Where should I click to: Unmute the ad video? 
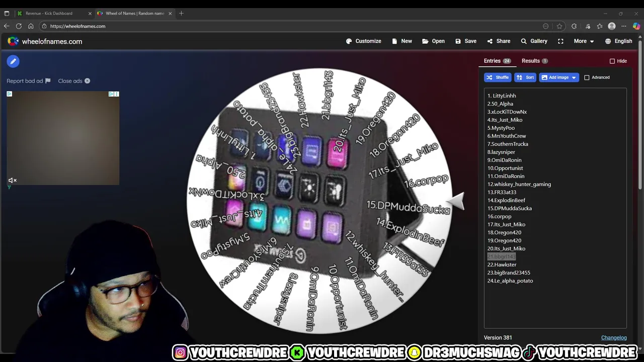click(x=13, y=180)
